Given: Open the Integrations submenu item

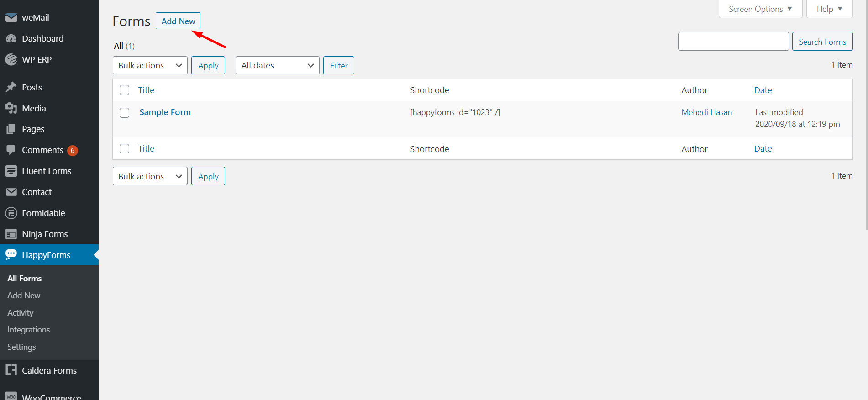Looking at the screenshot, I should click(28, 330).
